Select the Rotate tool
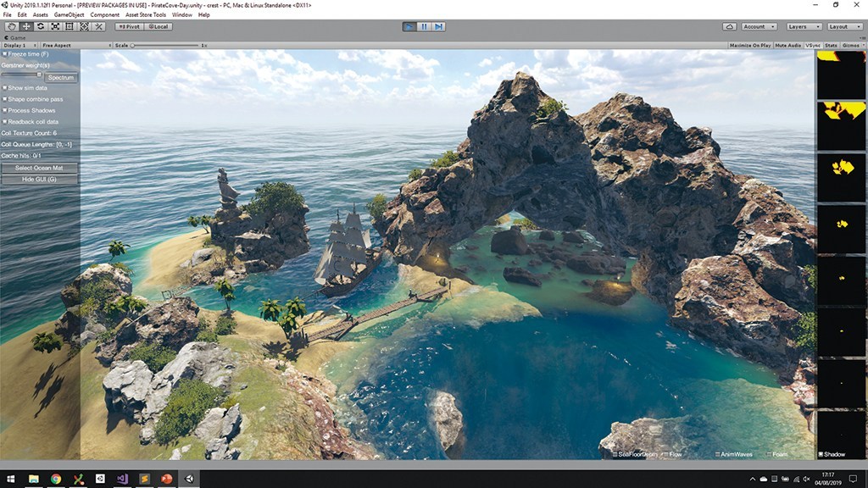868x488 pixels. click(x=41, y=26)
